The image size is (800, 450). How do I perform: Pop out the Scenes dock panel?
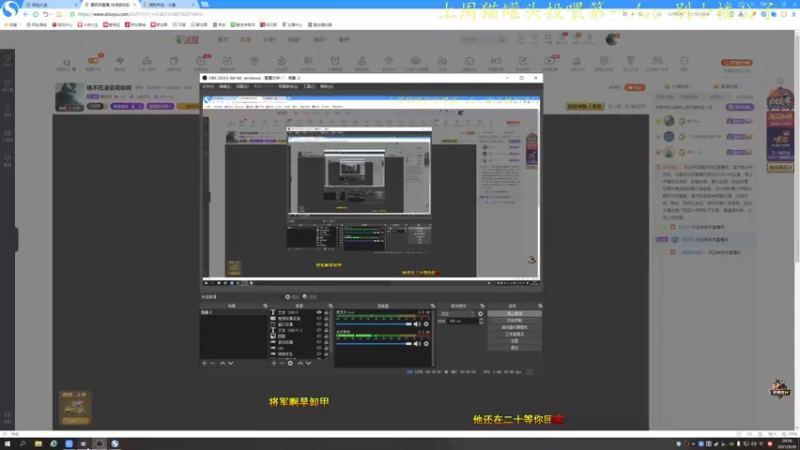point(265,306)
